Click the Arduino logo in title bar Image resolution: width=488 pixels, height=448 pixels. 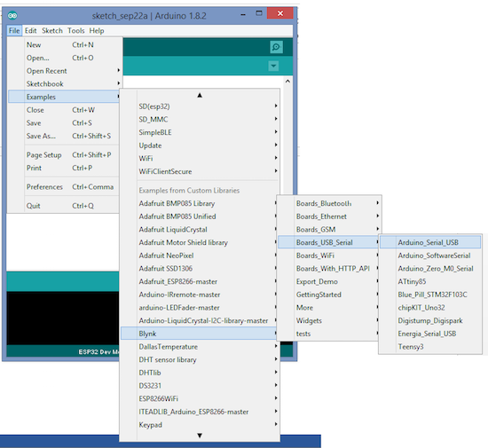(12, 15)
